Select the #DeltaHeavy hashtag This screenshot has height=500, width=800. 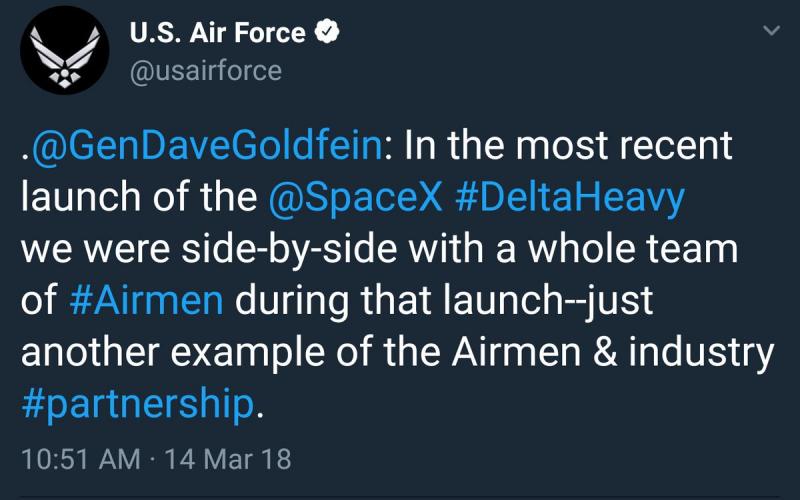pyautogui.click(x=569, y=197)
